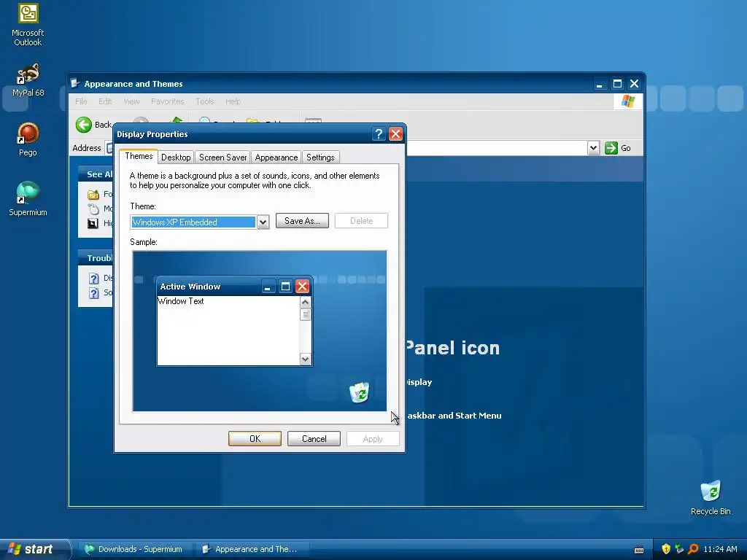Click the sample window scrollbar down arrow
This screenshot has width=747, height=560.
click(306, 359)
